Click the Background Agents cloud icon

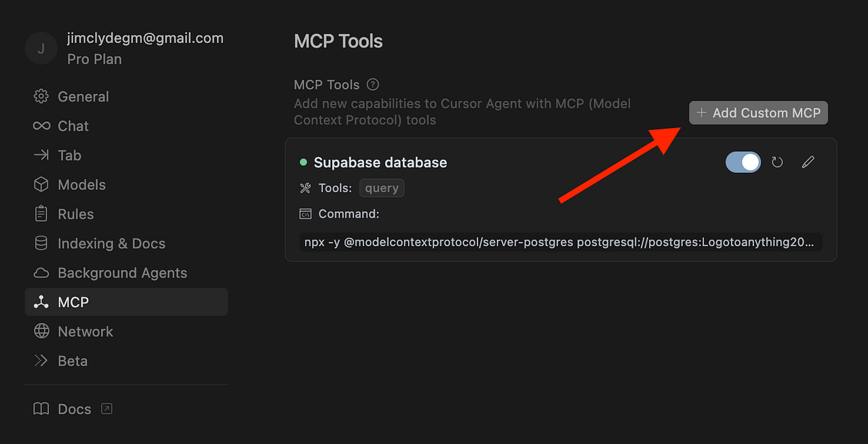(41, 273)
